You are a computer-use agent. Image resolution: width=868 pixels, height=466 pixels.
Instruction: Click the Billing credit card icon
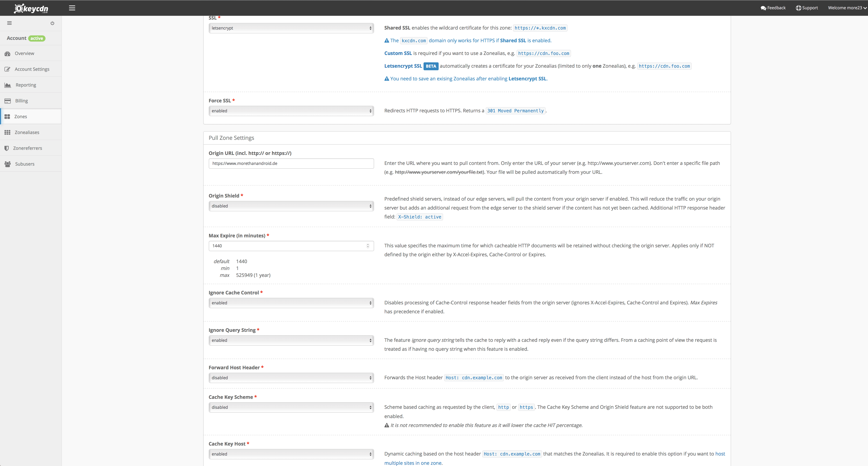click(x=8, y=101)
